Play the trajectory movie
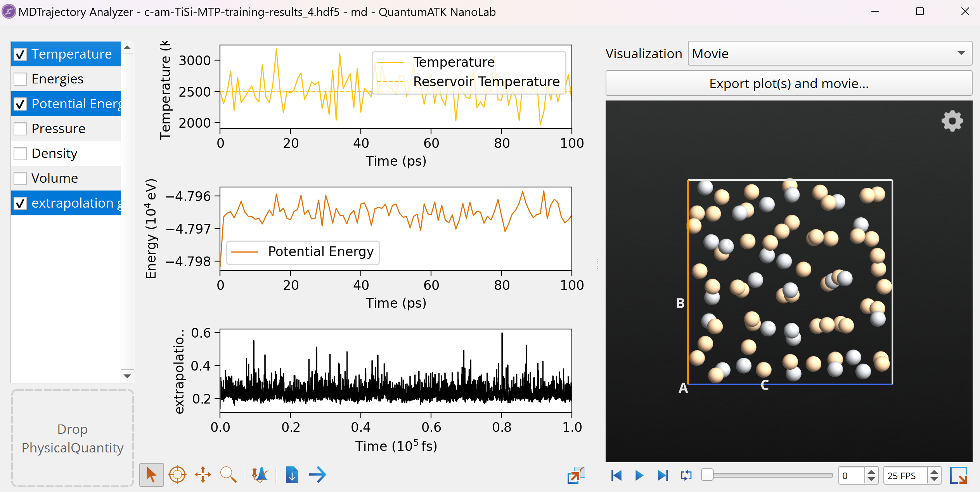 tap(639, 475)
